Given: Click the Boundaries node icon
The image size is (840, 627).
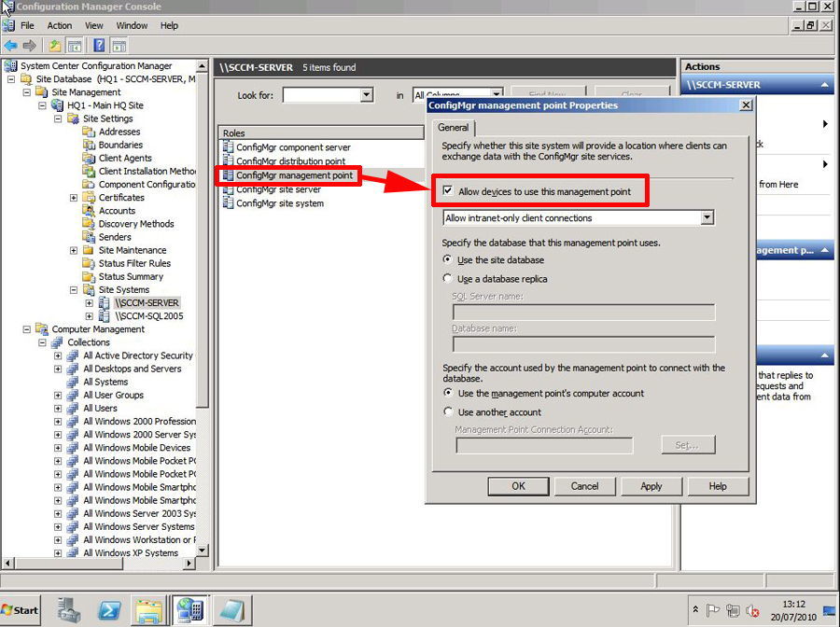Looking at the screenshot, I should click(x=89, y=145).
